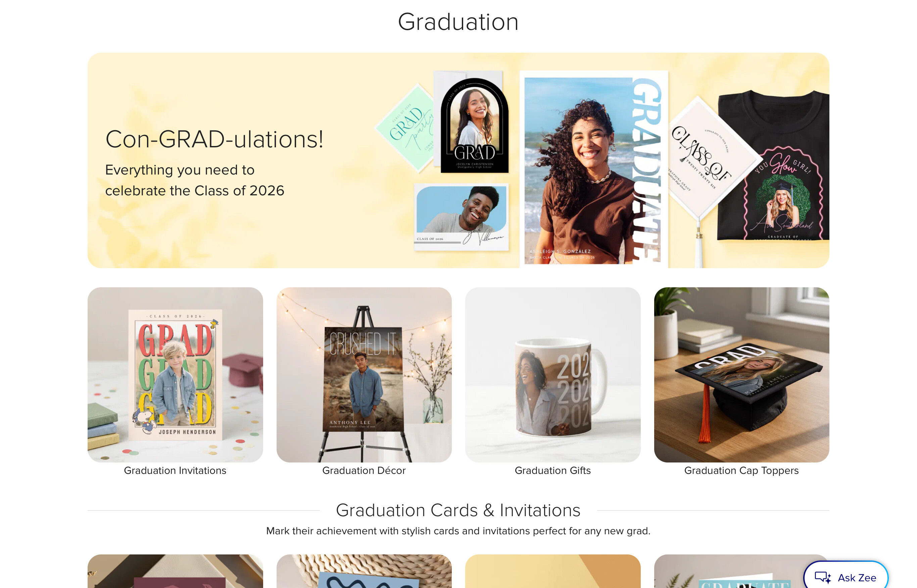Viewport: 917px width, 588px height.
Task: Select the Snoopy GRAD invitation thumbnail
Action: (x=175, y=375)
